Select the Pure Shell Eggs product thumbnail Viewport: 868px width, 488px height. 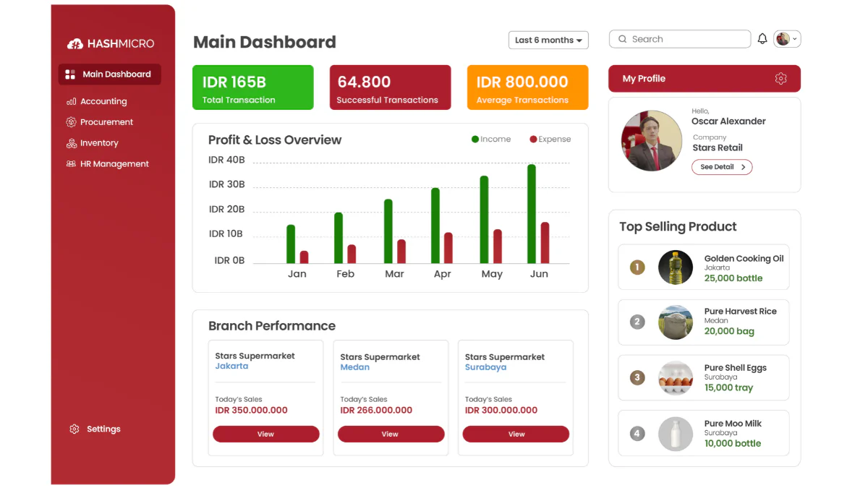coord(676,377)
